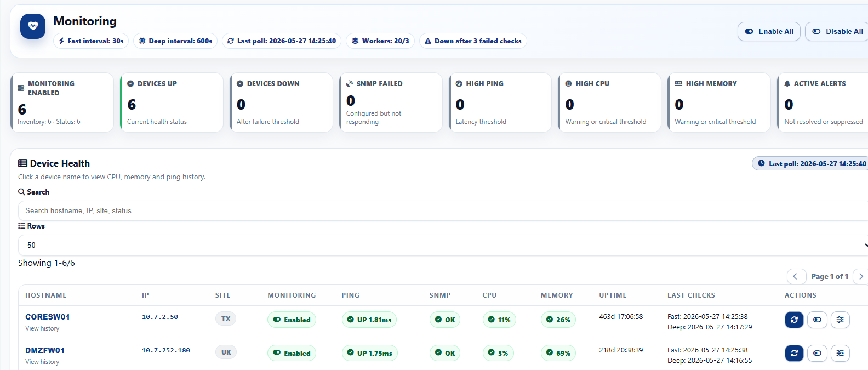Click the SNMP OK badge for DMZFW01
This screenshot has height=370, width=868.
445,353
